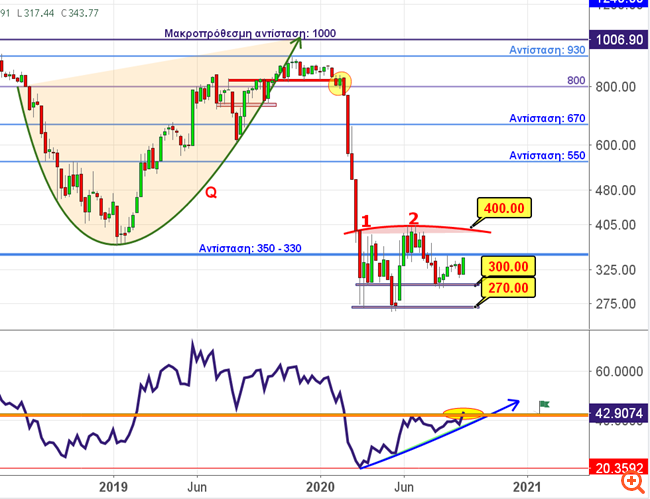Viewport: 650px width, 499px height.
Task: Click the red number 2 annotation
Action: (x=412, y=217)
